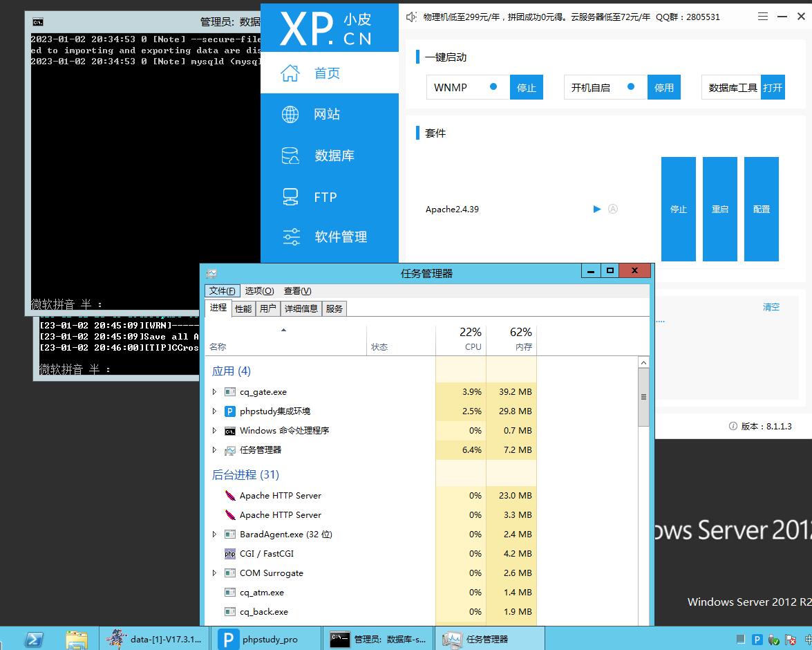Open the 查看(V) menu in Task Manager

tap(297, 291)
